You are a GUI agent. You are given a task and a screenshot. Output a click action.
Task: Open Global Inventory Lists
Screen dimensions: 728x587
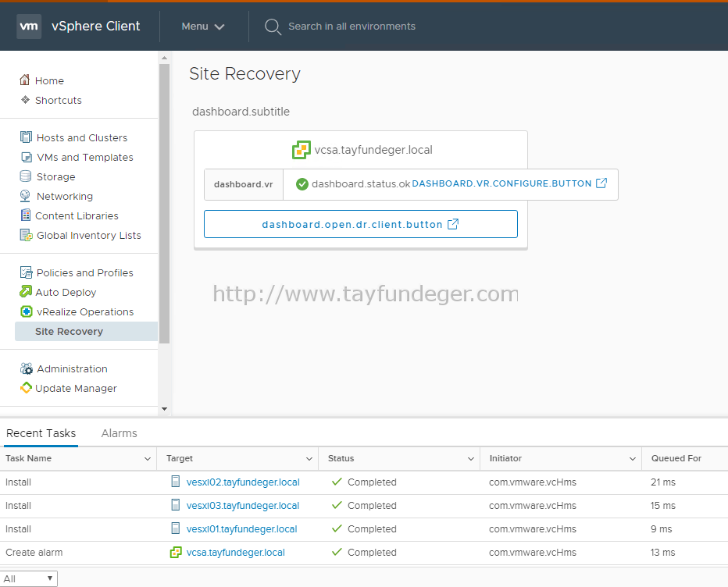(89, 235)
